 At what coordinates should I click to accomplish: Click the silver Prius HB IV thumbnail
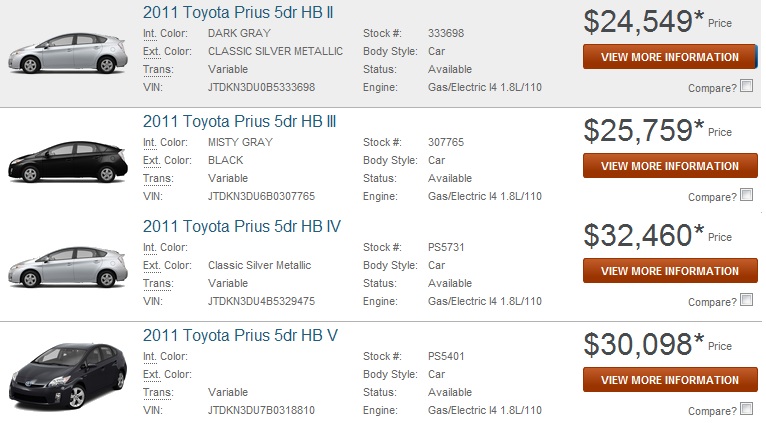[x=66, y=267]
